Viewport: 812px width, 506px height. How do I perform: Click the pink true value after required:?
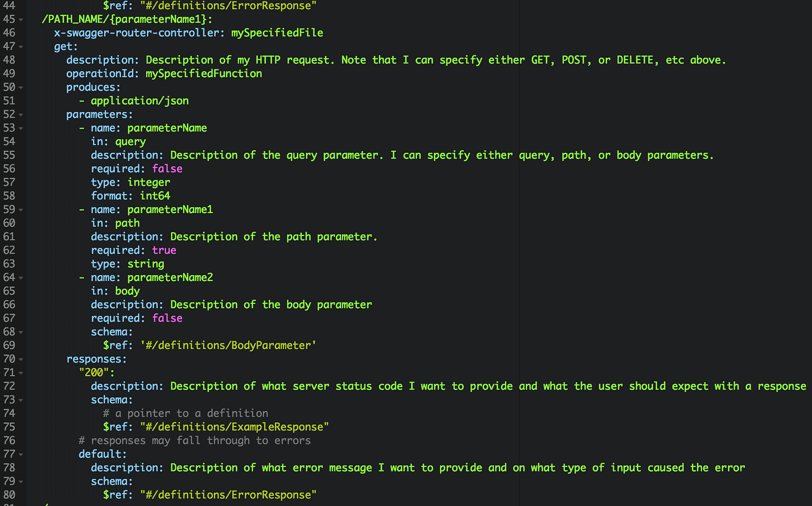pos(164,250)
